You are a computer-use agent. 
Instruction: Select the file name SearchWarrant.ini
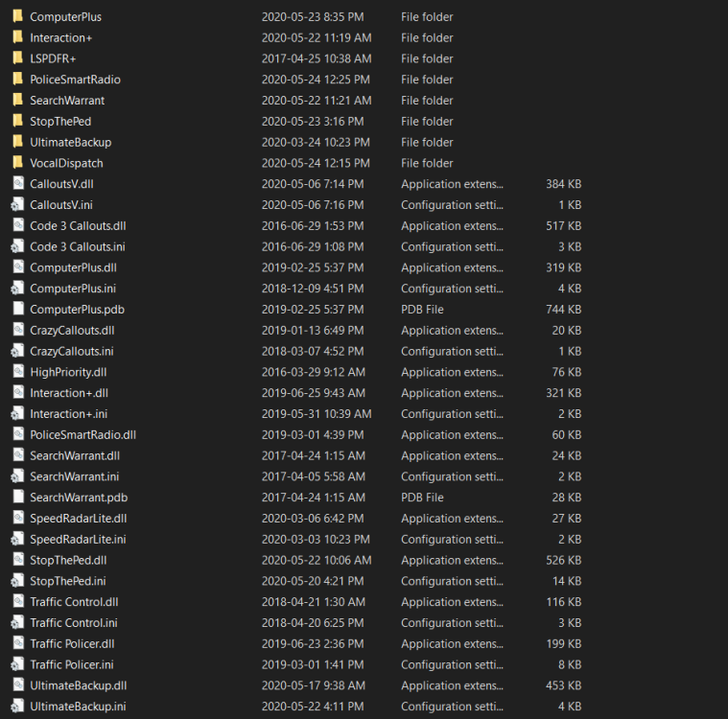click(x=74, y=476)
